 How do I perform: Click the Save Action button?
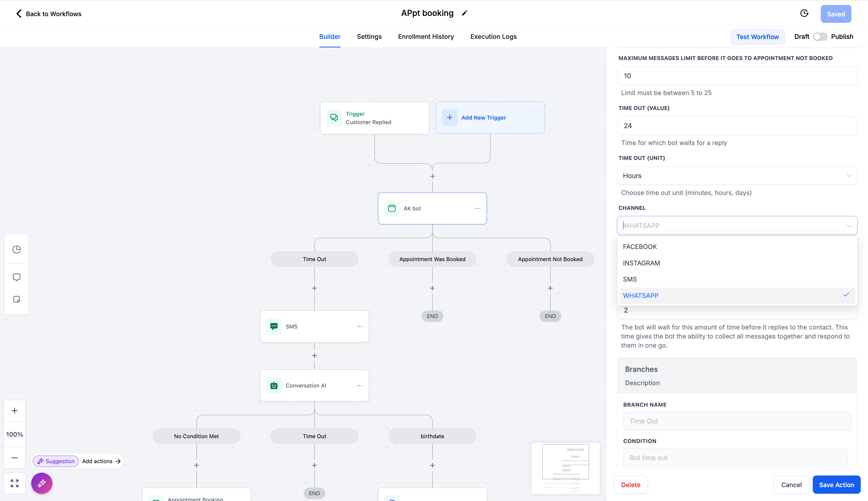pos(836,485)
